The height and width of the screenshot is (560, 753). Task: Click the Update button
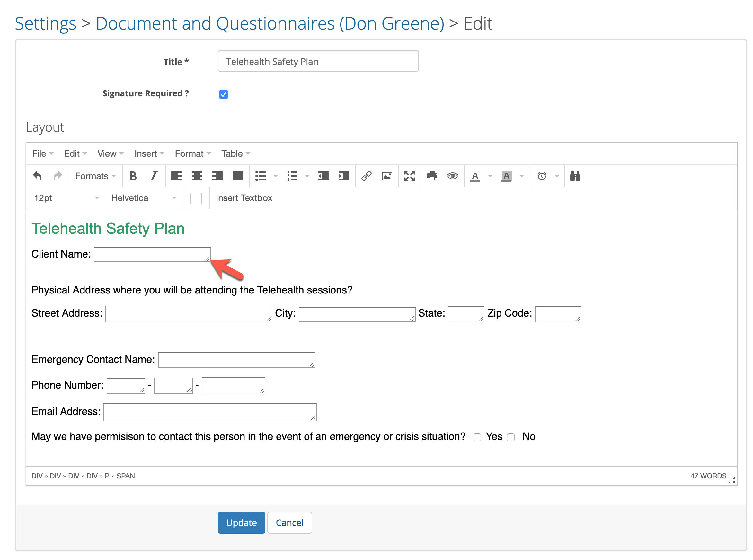coord(241,522)
